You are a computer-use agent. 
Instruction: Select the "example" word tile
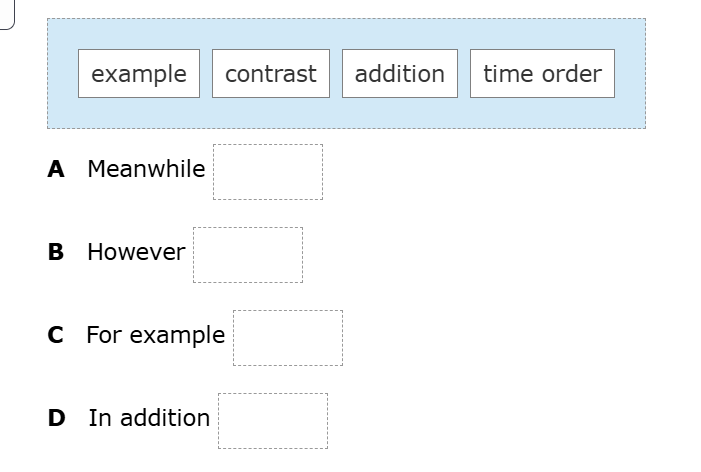coord(139,74)
